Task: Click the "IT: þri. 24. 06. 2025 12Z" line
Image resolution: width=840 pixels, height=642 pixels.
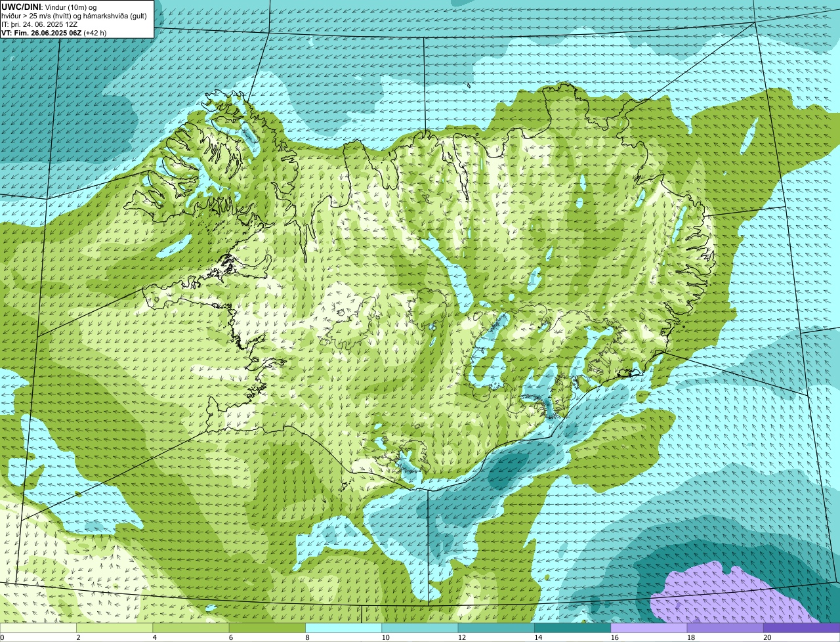Action: click(39, 24)
